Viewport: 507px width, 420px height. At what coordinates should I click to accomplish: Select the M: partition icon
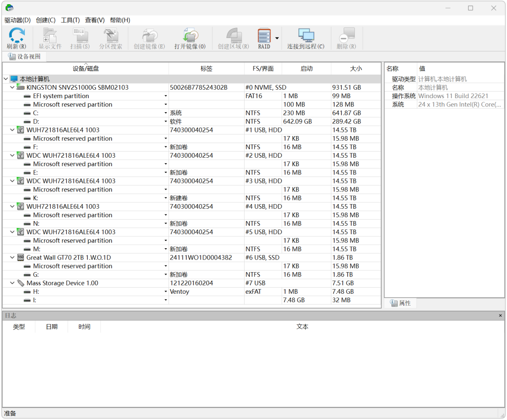(x=28, y=249)
